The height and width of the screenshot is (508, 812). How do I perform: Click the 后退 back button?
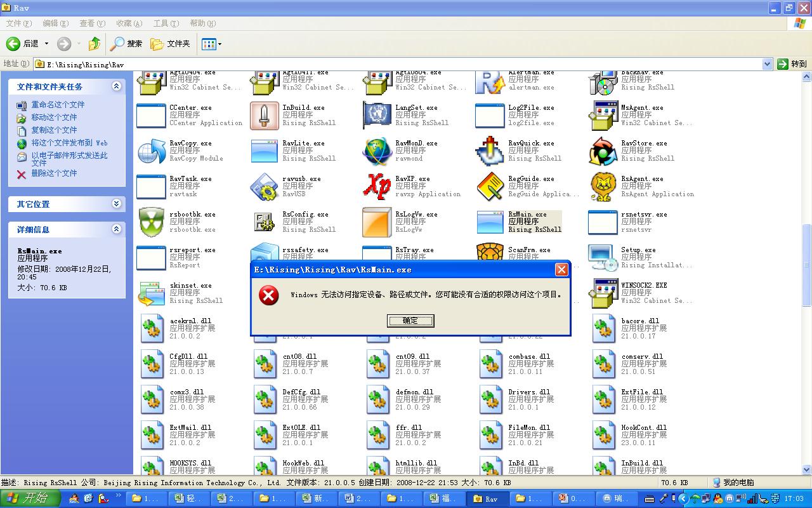[x=23, y=44]
